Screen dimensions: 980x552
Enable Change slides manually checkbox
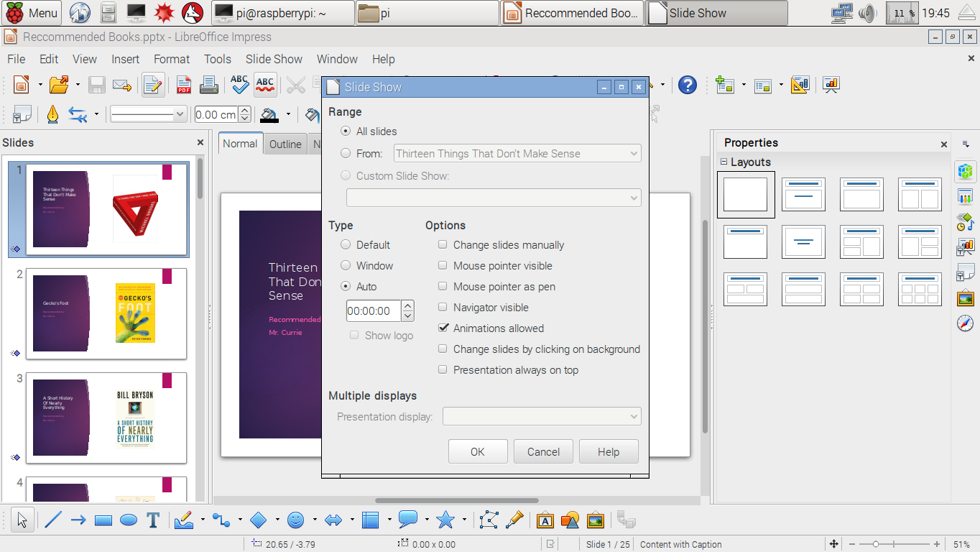click(443, 245)
